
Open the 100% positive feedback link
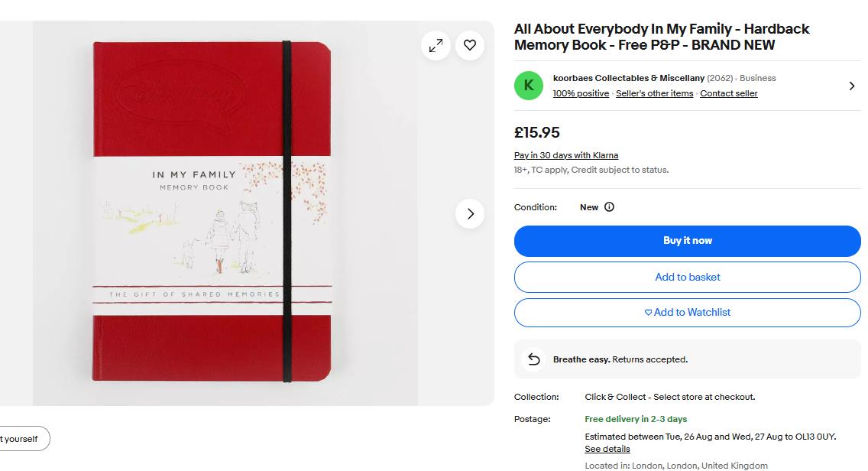[x=581, y=93]
